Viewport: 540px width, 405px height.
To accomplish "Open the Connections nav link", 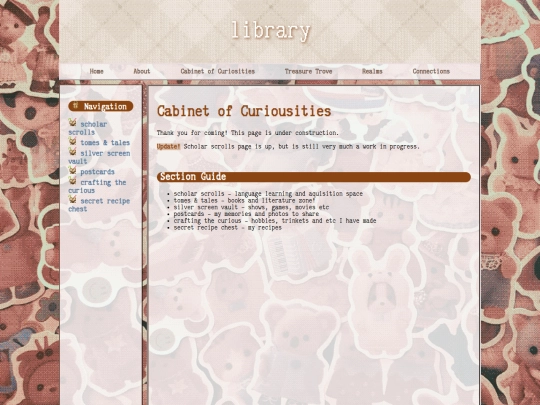I will tap(431, 71).
